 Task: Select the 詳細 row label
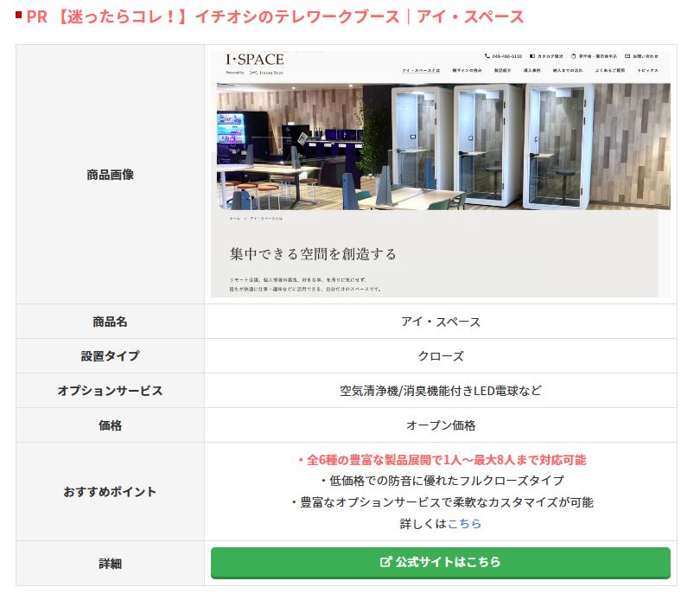click(x=111, y=564)
